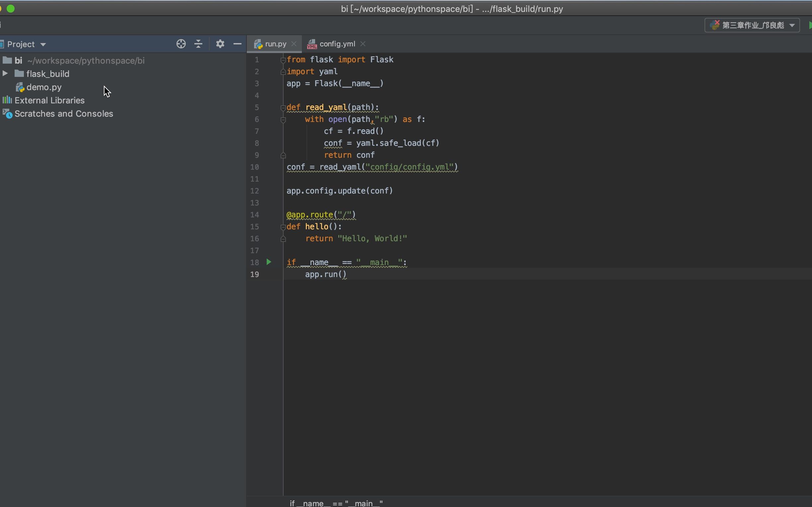Select the run.py tab
This screenshot has width=812, height=507.
coord(275,44)
